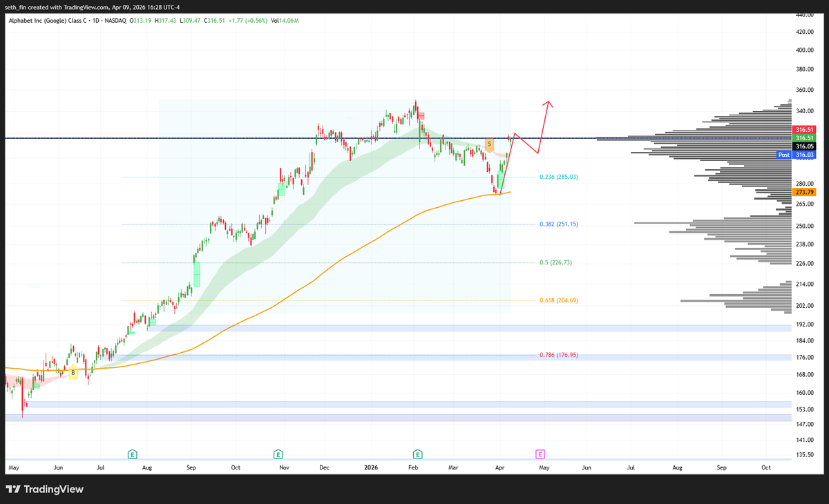The height and width of the screenshot is (504, 829).
Task: Click the July green earnings E icon
Action: point(132,454)
